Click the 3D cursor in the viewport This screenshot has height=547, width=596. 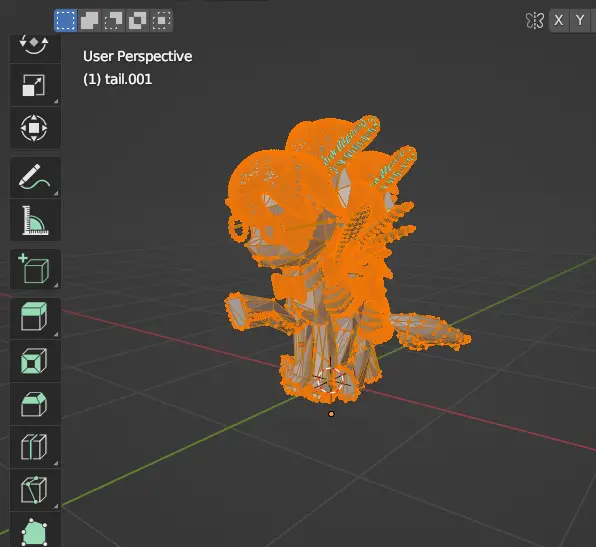[330, 381]
